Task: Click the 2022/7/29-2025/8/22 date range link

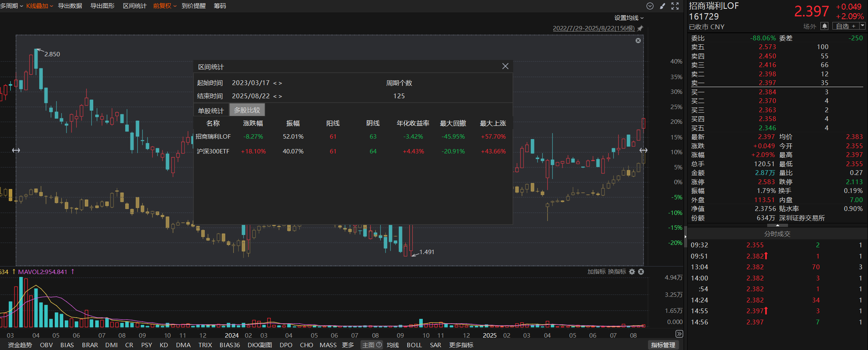Action: pos(594,28)
